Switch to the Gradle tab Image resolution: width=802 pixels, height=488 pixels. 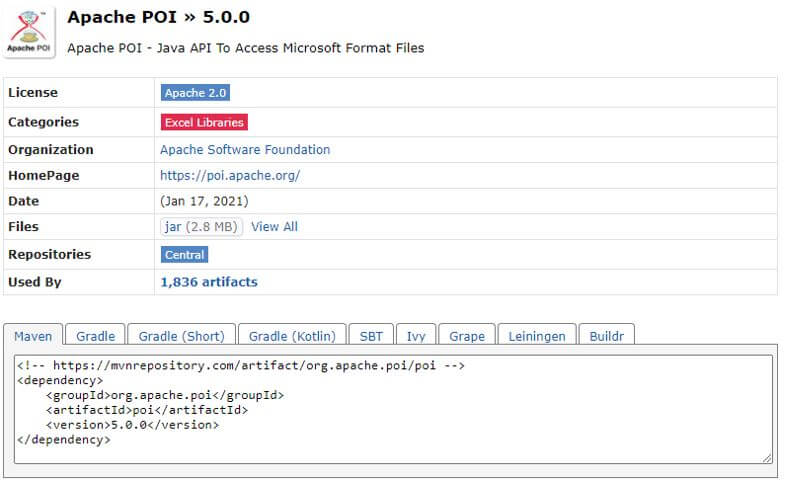(95, 336)
